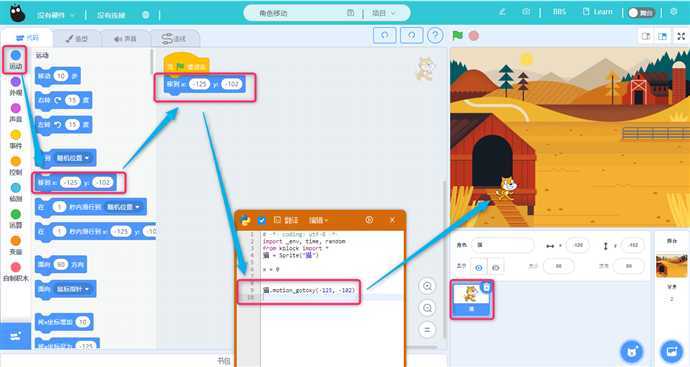Select the Sound block category
The image size is (690, 367).
point(15,113)
